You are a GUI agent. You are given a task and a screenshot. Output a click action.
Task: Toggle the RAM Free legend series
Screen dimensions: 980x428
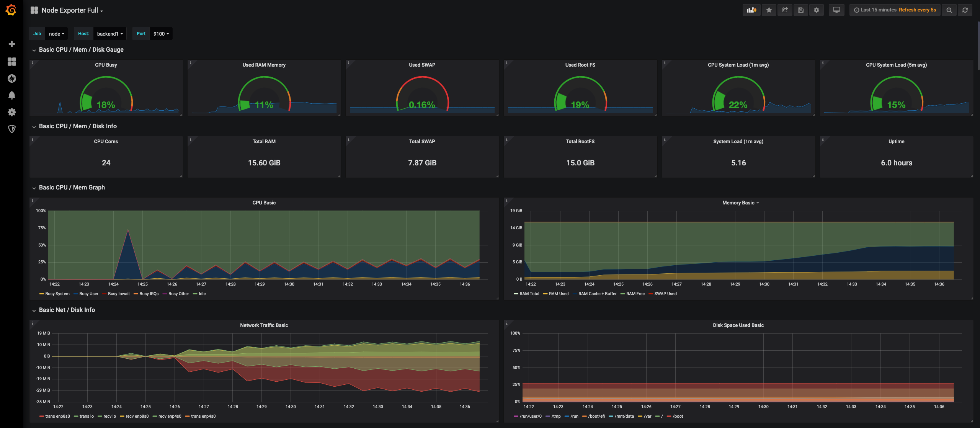tap(635, 294)
